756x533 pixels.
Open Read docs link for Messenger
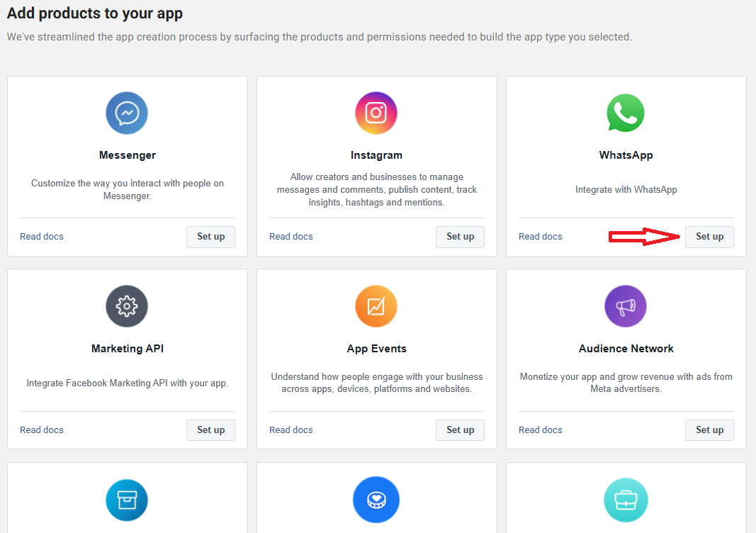pyautogui.click(x=42, y=237)
